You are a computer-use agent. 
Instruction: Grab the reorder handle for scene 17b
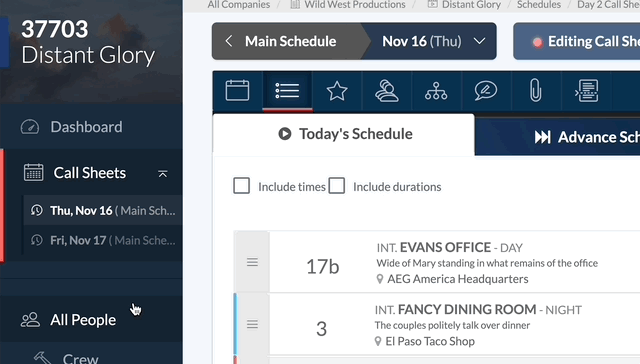[252, 262]
